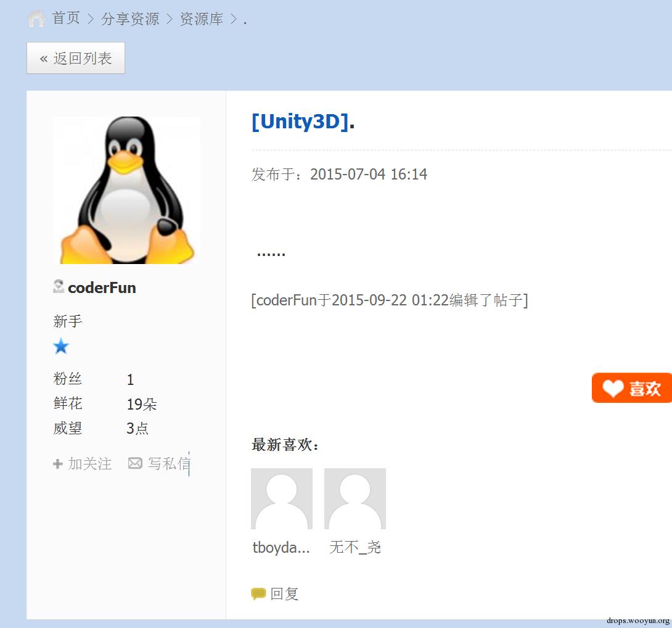
Task: Open tboyda... user avatar
Action: [x=282, y=498]
